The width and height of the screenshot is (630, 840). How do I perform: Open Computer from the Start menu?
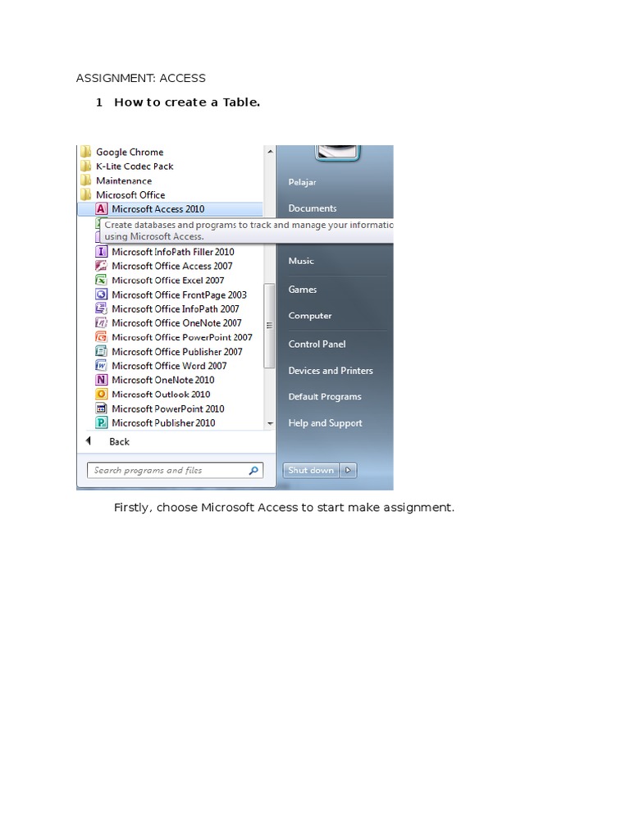tap(310, 316)
